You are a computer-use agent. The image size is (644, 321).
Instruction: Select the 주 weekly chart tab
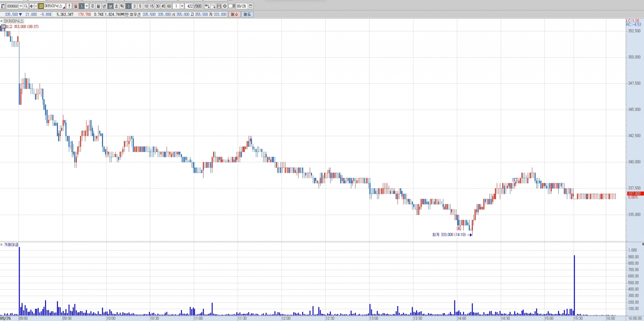[x=92, y=6]
